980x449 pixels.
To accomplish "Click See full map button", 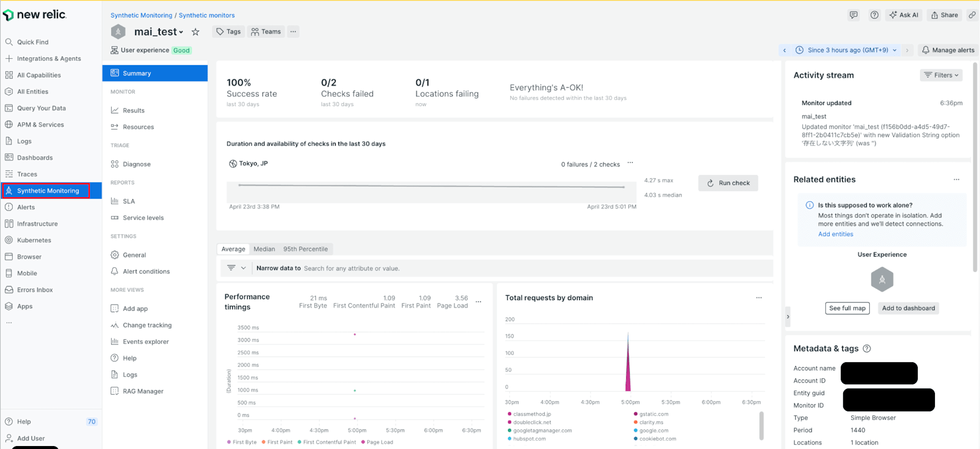I will click(848, 308).
